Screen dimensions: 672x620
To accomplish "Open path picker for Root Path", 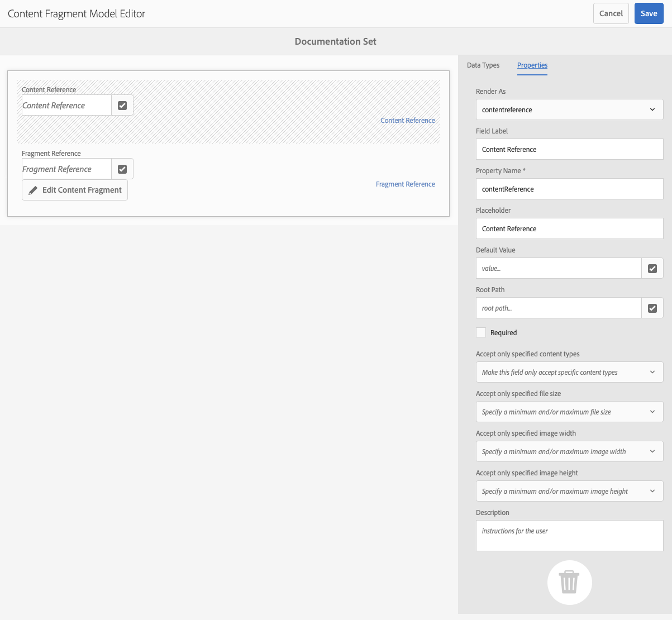I will coord(652,308).
